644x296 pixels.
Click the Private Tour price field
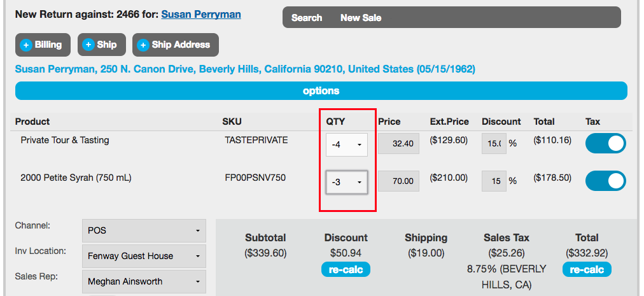(399, 144)
